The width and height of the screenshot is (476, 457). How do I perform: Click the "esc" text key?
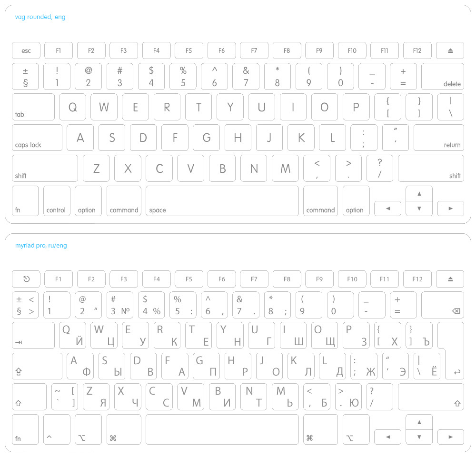click(26, 50)
